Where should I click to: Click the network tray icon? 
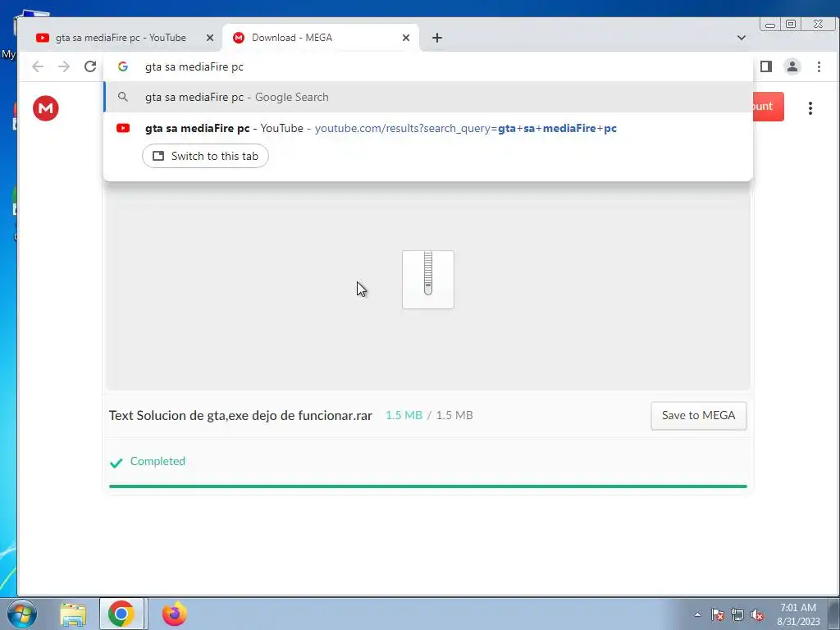click(737, 614)
